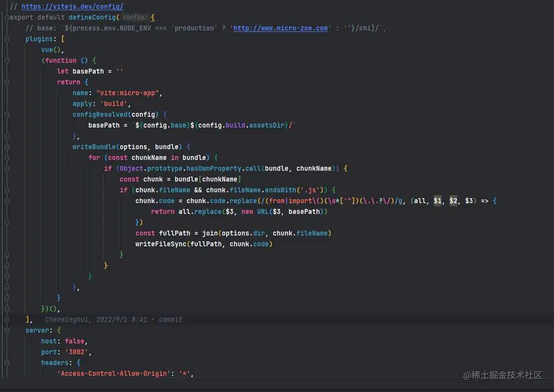
Task: Collapse the if (chunk.fileName && block marker
Action: [7, 190]
